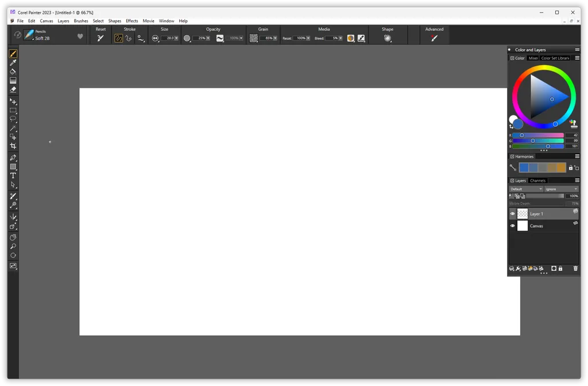Select the Layer Adjuster tool
The width and height of the screenshot is (588, 386).
click(x=13, y=102)
